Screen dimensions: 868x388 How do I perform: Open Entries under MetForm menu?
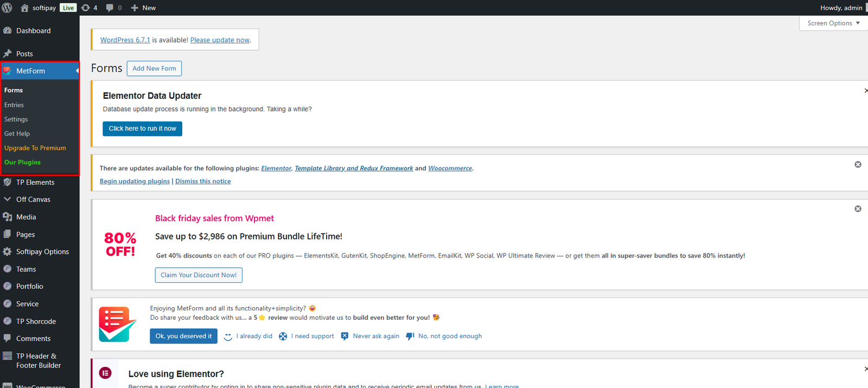[14, 105]
